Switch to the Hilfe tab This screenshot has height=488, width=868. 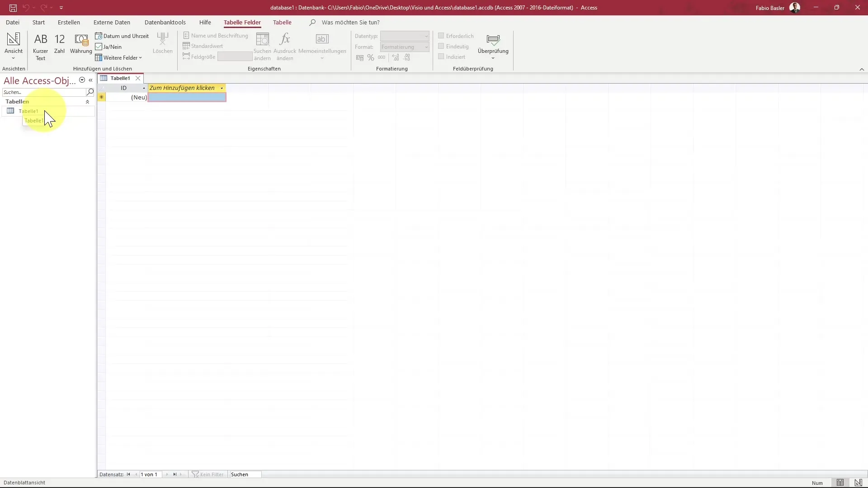pyautogui.click(x=205, y=22)
